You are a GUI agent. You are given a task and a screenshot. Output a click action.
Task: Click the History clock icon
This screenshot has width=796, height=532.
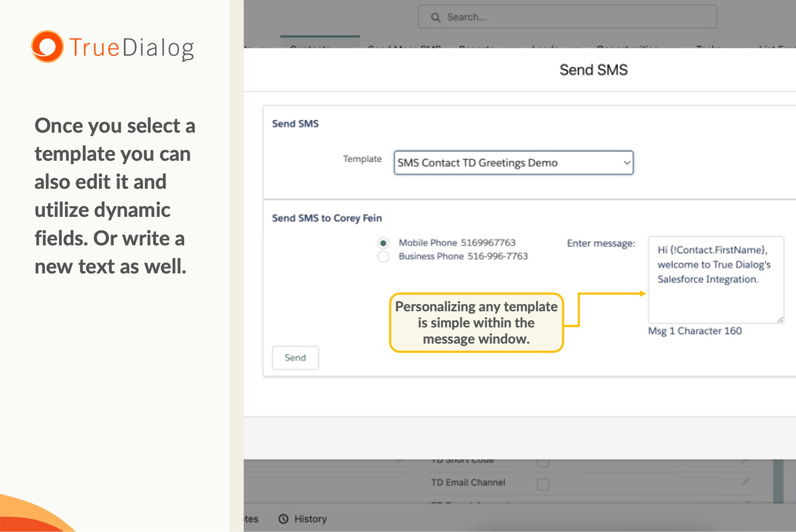(x=283, y=519)
